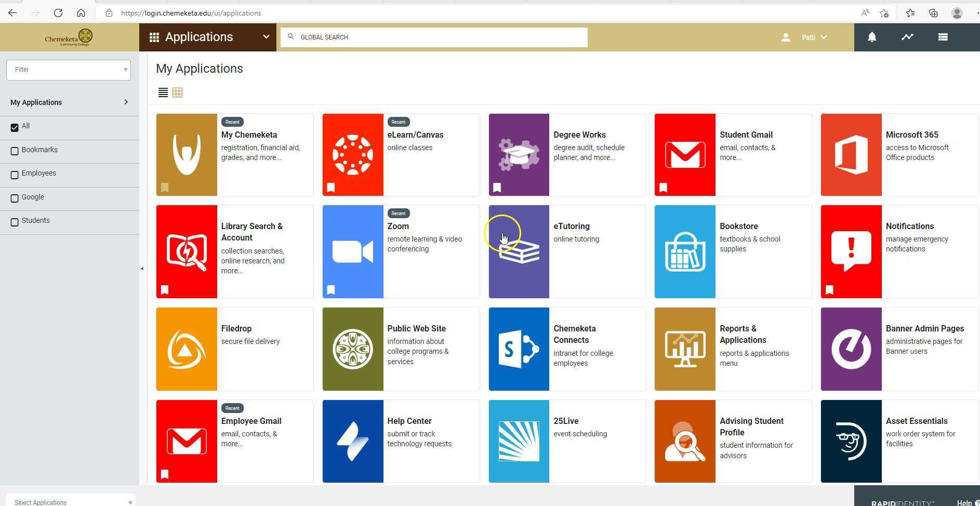Launch the 25Live event scheduling app

coord(566,441)
